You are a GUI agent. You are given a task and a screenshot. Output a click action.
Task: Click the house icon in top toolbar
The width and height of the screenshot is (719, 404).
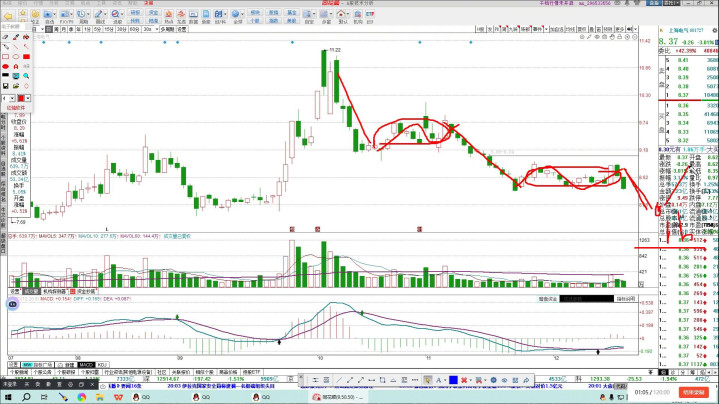(341, 15)
